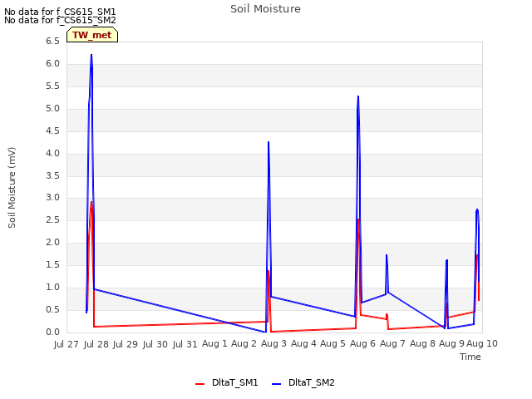Toggle the DltaT_SM1 legend entry
The height and width of the screenshot is (399, 532).
tap(227, 382)
